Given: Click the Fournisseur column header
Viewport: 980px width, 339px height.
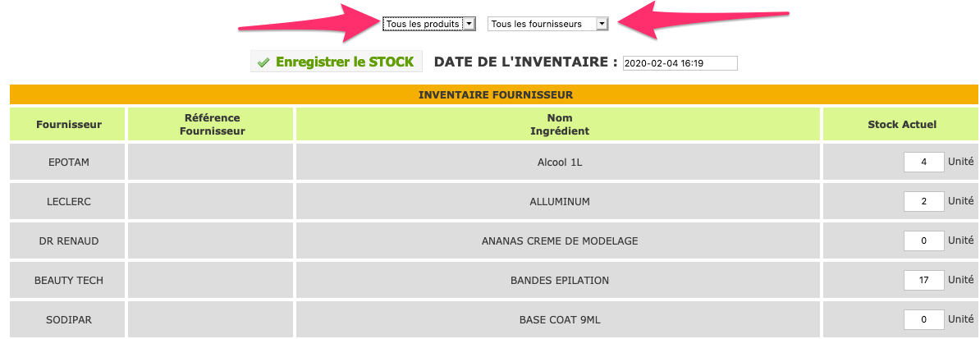Looking at the screenshot, I should tap(69, 125).
